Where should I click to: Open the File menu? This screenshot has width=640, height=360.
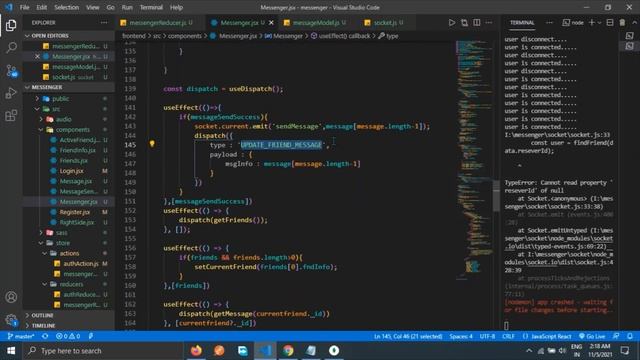point(24,7)
